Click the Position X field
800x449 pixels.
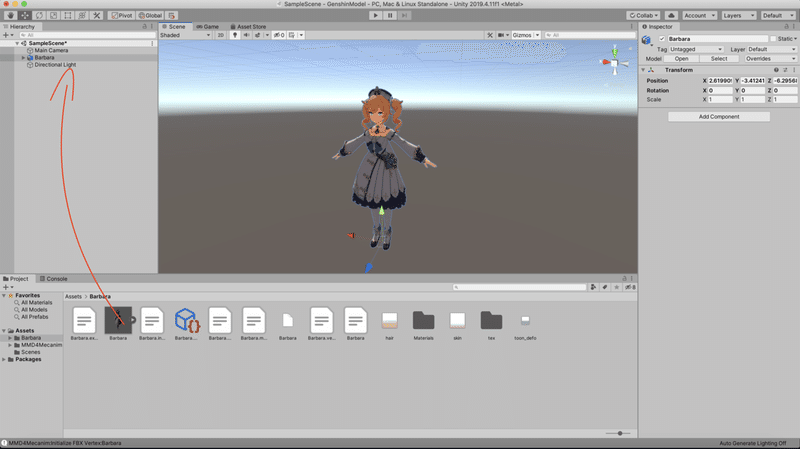point(720,81)
